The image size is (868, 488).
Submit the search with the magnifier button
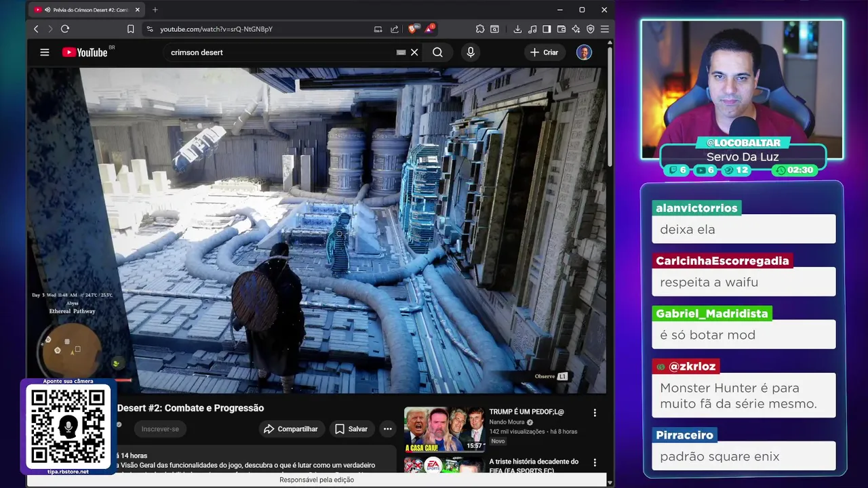438,52
